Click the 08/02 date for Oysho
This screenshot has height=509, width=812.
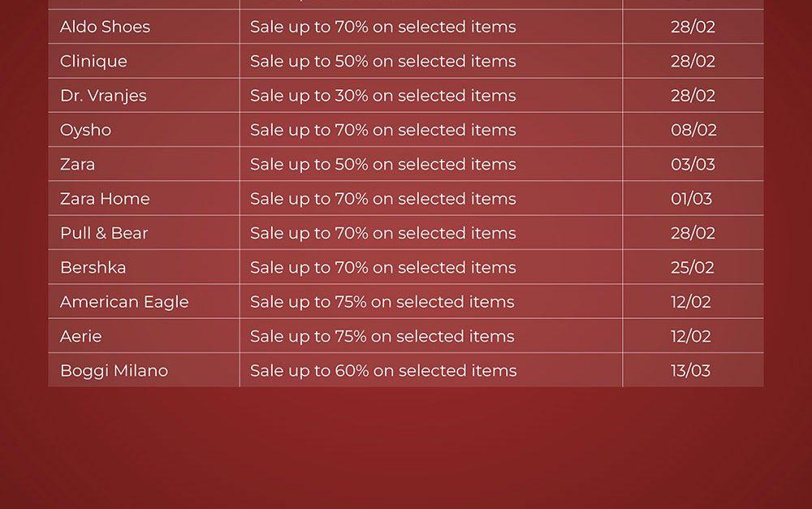693,130
